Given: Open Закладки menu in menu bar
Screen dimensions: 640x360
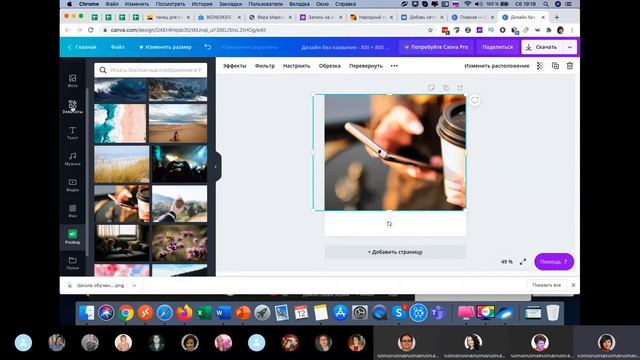Looking at the screenshot, I should click(x=230, y=4).
